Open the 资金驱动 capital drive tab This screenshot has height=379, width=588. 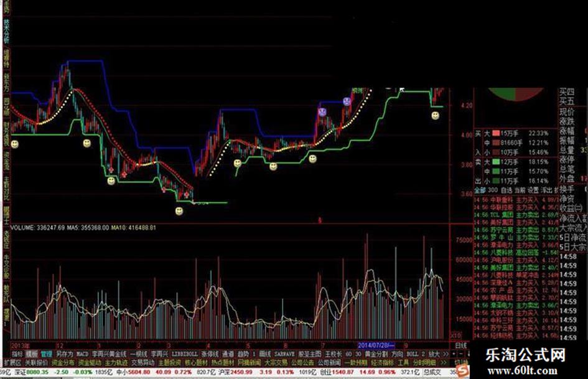click(x=90, y=363)
